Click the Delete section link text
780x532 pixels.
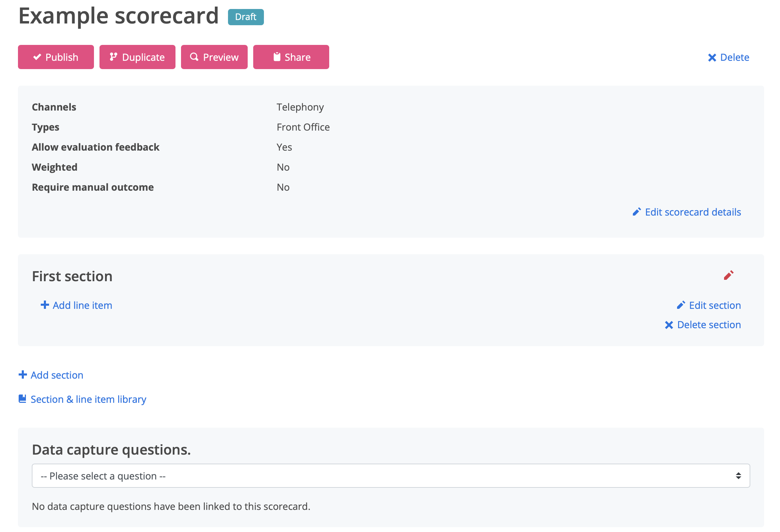(709, 324)
